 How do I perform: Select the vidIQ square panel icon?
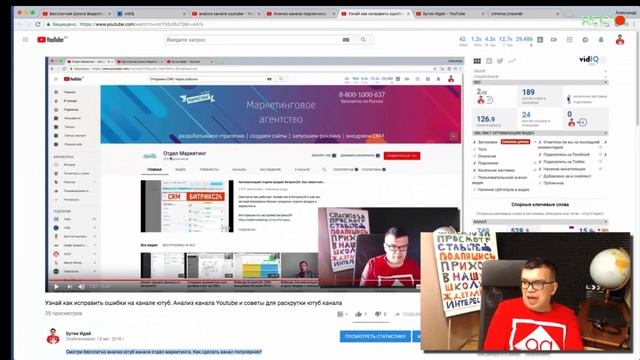click(489, 61)
